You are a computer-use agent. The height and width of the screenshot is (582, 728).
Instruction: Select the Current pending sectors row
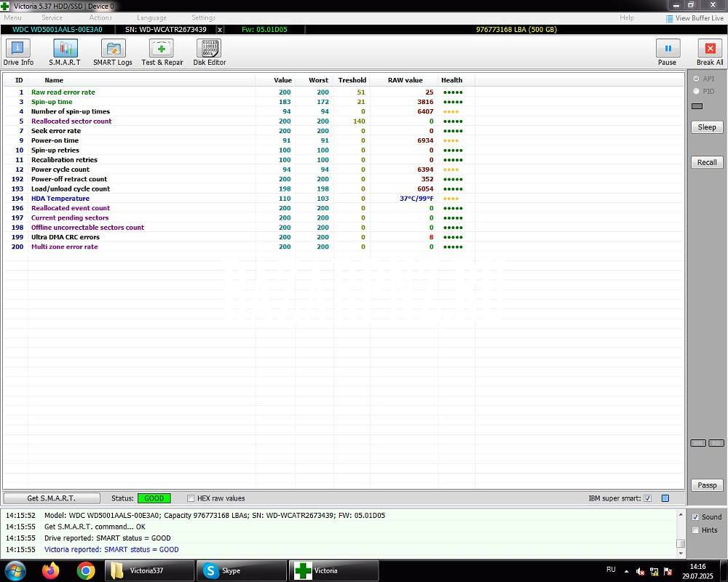(x=239, y=218)
